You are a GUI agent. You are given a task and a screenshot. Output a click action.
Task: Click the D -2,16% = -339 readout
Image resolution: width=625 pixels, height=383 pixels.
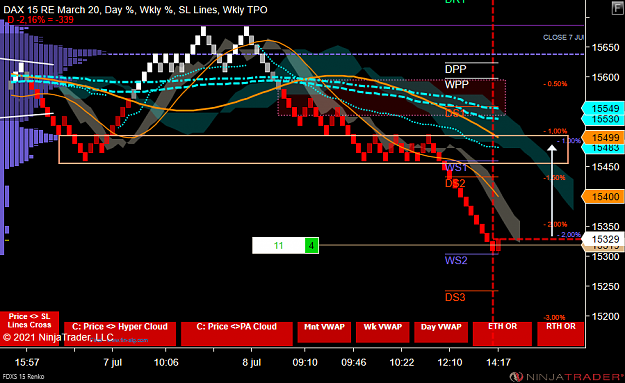click(40, 20)
